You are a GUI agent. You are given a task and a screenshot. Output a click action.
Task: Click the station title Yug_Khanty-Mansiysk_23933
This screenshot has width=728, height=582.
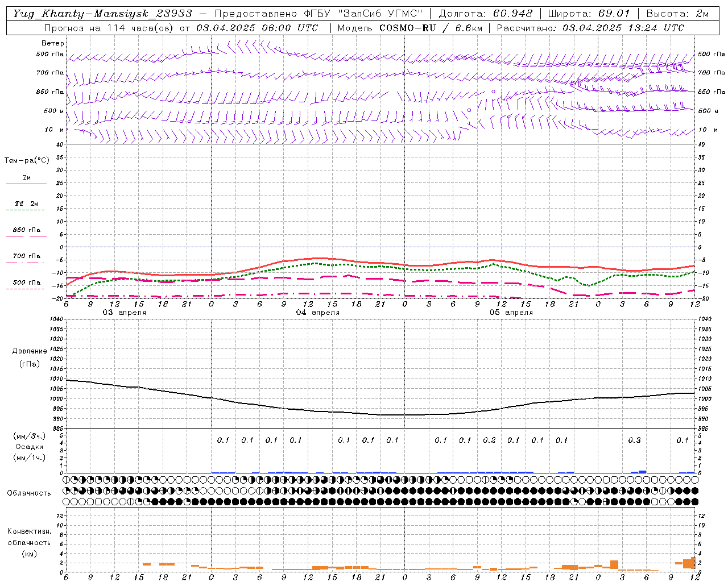(102, 14)
